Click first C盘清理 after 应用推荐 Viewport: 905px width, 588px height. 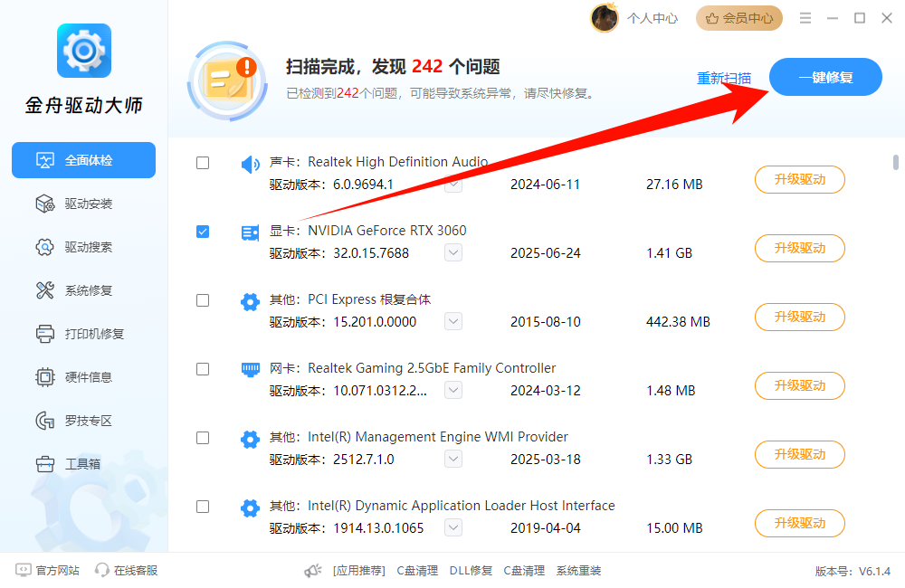[417, 571]
